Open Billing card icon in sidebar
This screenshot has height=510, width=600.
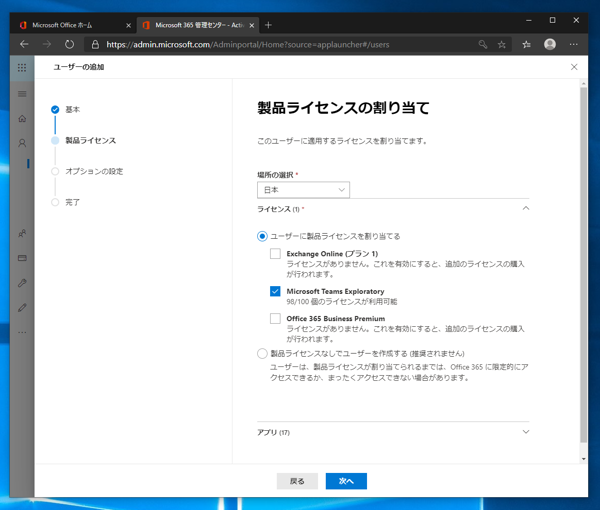[22, 258]
